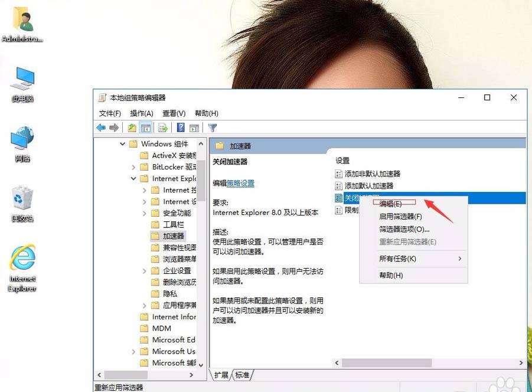
Task: Select the 隐私 tree folder
Action: (x=164, y=293)
